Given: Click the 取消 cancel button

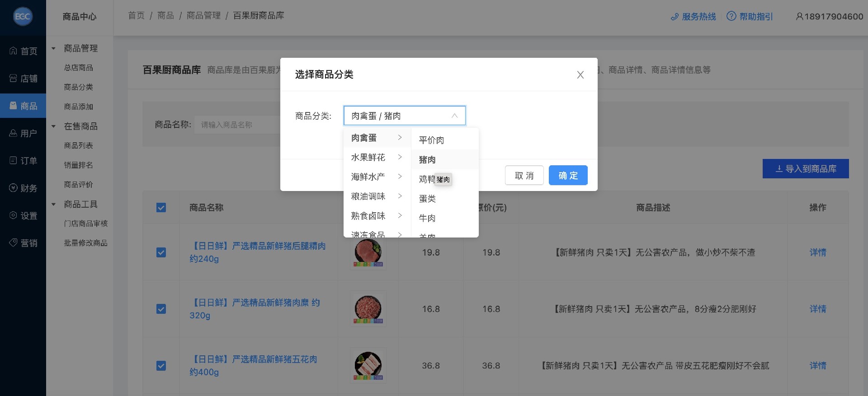Looking at the screenshot, I should tap(524, 175).
